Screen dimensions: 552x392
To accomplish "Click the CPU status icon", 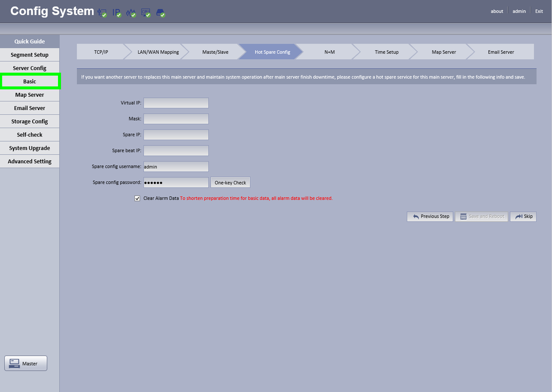I will [146, 12].
